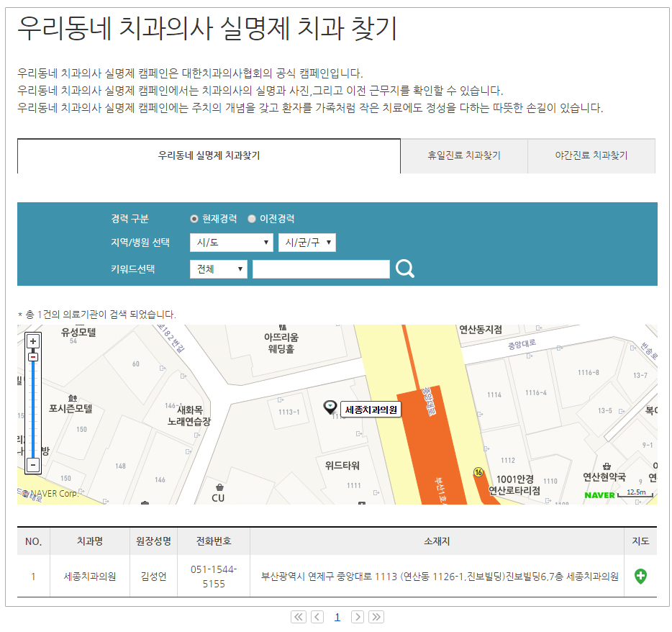Expand the 전체 keyword type dropdown
This screenshot has width=672, height=632.
(x=218, y=269)
